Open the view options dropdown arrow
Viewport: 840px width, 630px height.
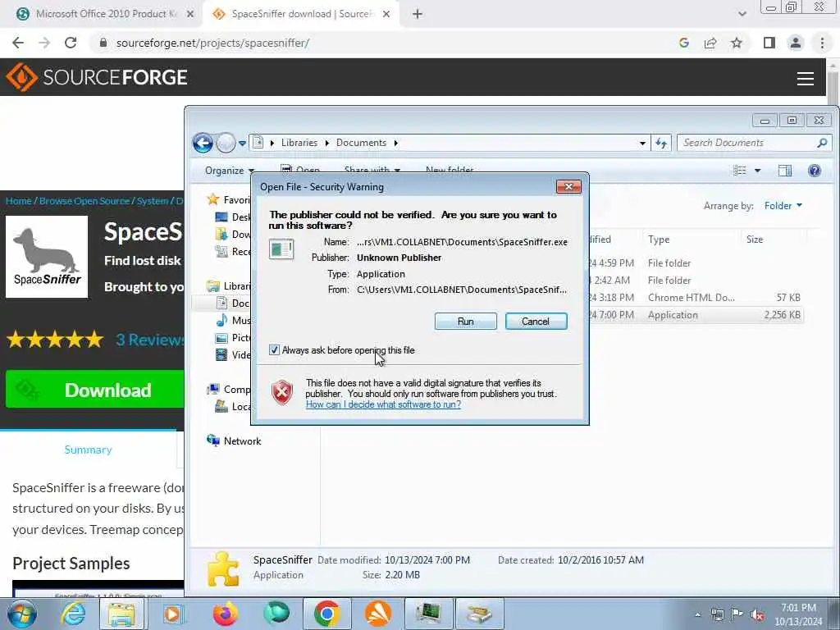point(757,171)
